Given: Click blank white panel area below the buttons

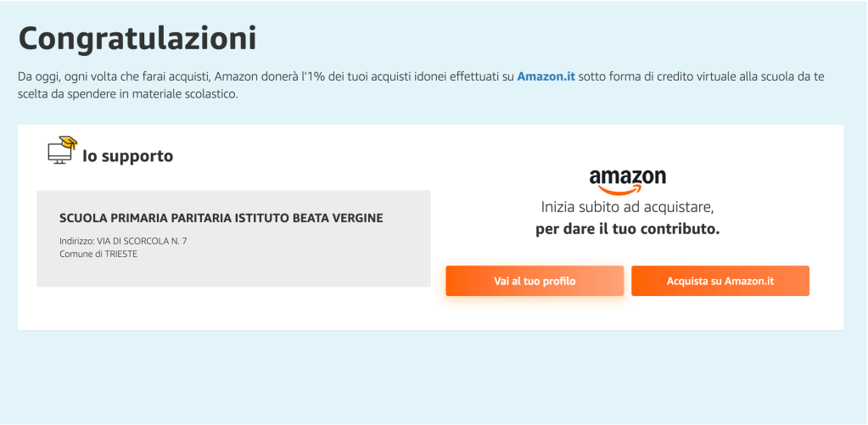Looking at the screenshot, I should click(x=628, y=314).
